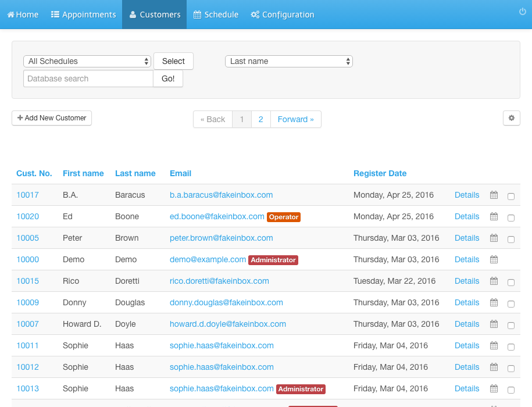Viewport: 532px width, 407px height.
Task: Click email b.a.baracus@fakeinbox.com
Action: 221,195
